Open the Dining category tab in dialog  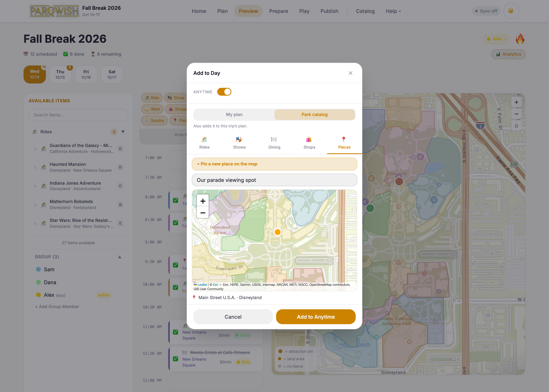(274, 143)
